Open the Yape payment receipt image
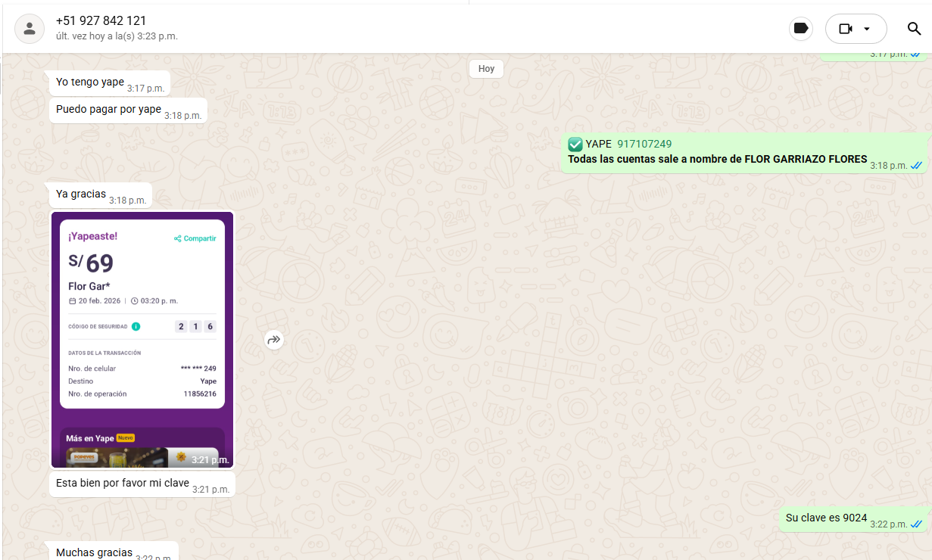The image size is (932, 560). (142, 341)
